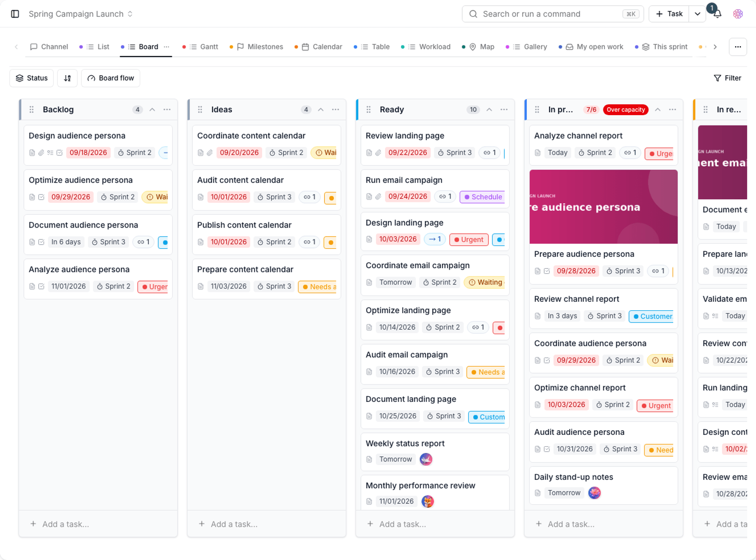Focus the Search or run command field

pos(553,14)
